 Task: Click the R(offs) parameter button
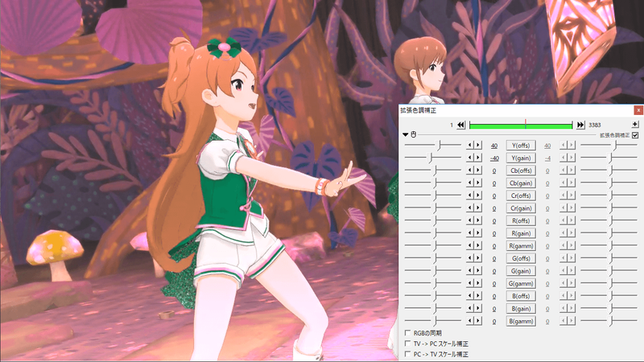coord(521,220)
